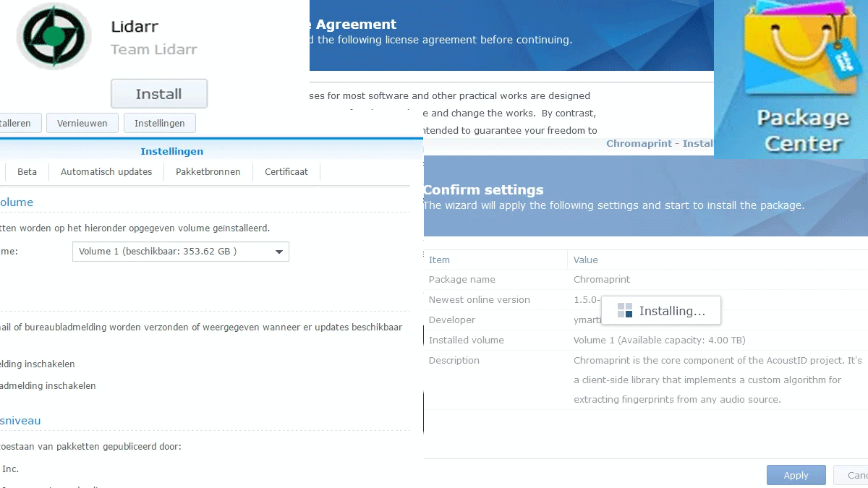Image resolution: width=868 pixels, height=488 pixels.
Task: Click the Value column header
Action: click(586, 260)
